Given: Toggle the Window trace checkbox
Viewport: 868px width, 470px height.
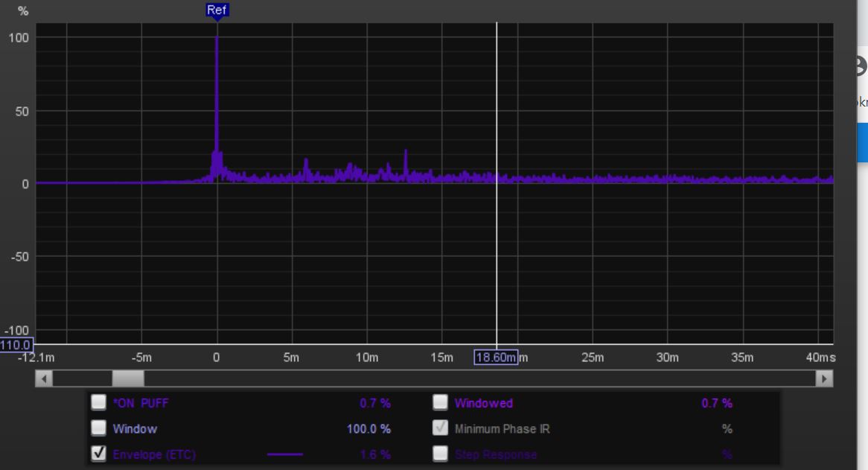Looking at the screenshot, I should click(98, 428).
